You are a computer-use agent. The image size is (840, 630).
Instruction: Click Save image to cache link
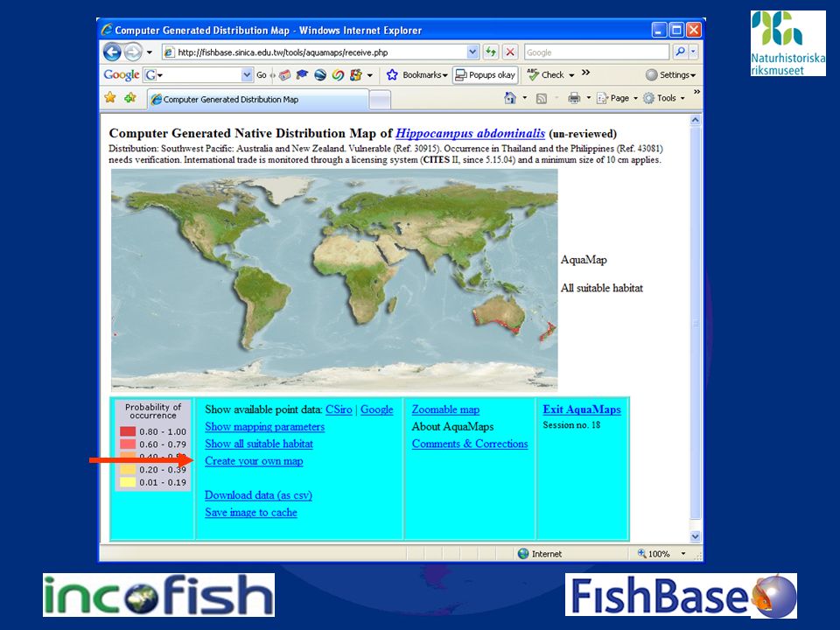(251, 513)
